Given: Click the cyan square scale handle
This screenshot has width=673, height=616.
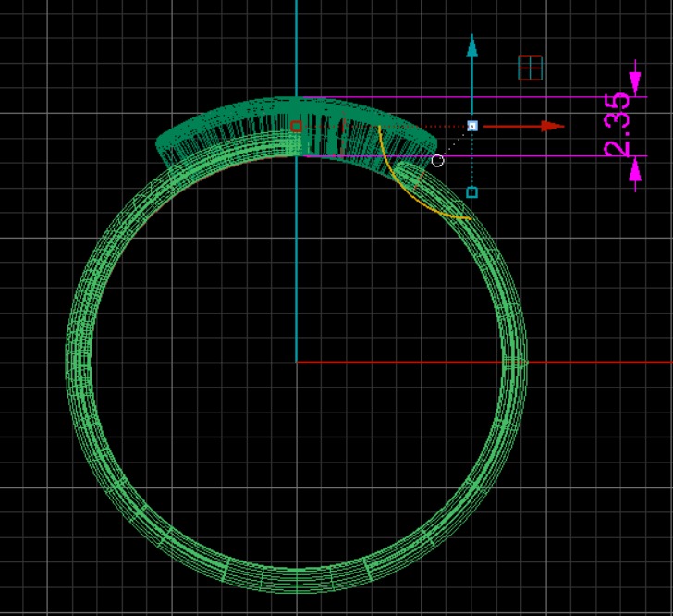Looking at the screenshot, I should 471,192.
